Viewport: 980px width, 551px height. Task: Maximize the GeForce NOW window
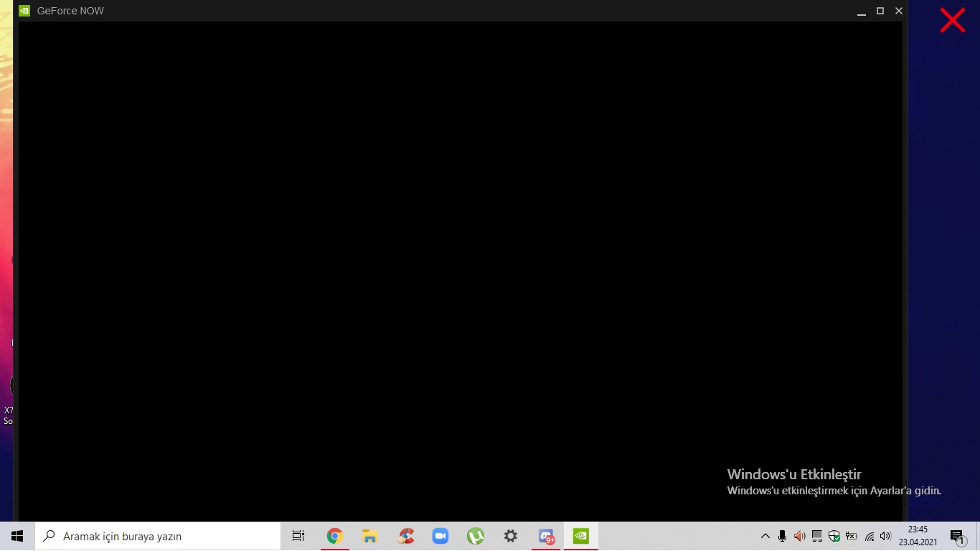point(880,11)
